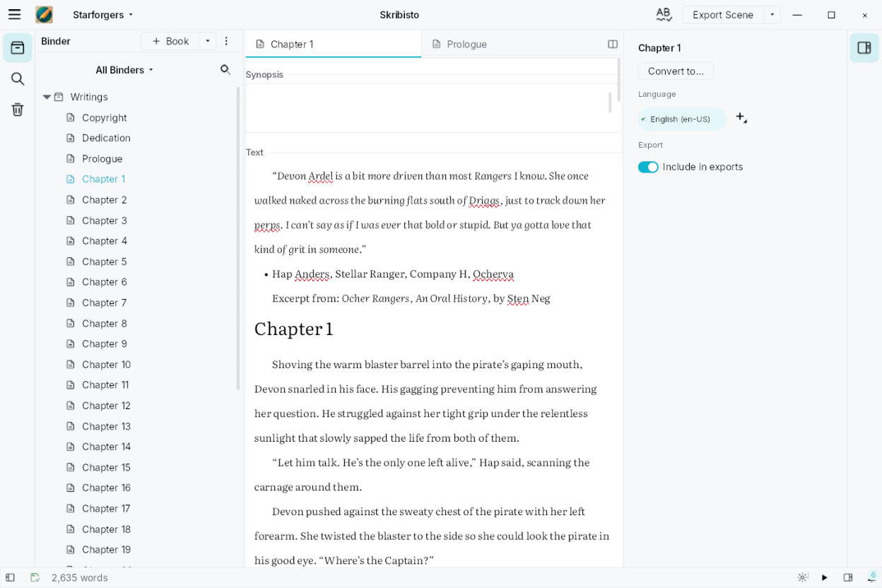Switch to the Prologue tab
882x588 pixels.
pyautogui.click(x=509, y=44)
